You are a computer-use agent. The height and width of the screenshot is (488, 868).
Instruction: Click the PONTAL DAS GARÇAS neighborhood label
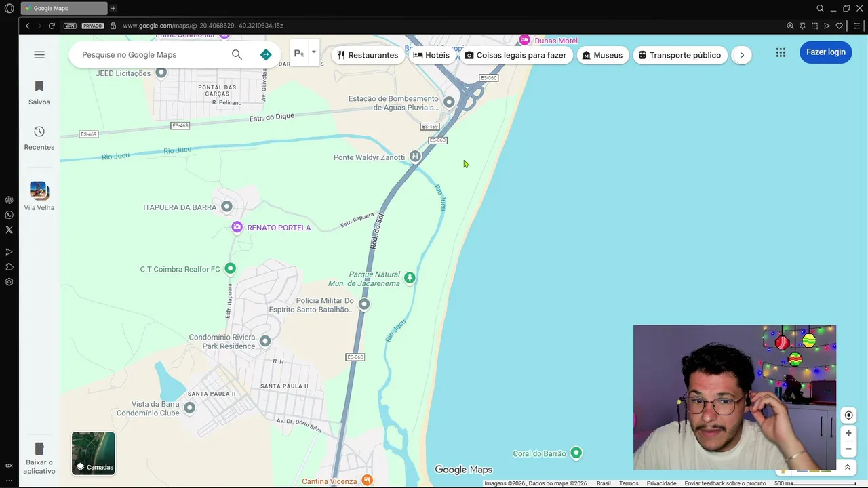pyautogui.click(x=217, y=91)
